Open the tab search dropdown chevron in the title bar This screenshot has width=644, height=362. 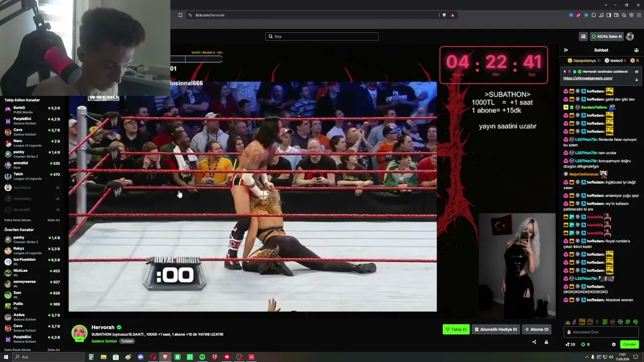pyautogui.click(x=606, y=5)
